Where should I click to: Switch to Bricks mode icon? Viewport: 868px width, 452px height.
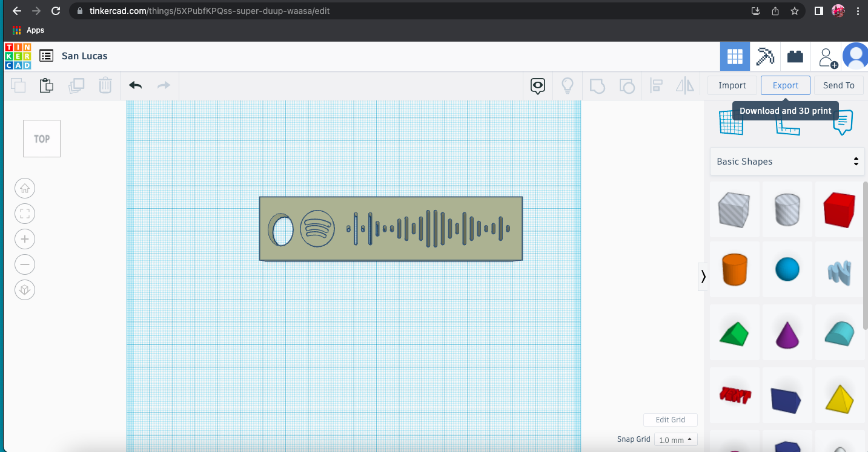795,57
